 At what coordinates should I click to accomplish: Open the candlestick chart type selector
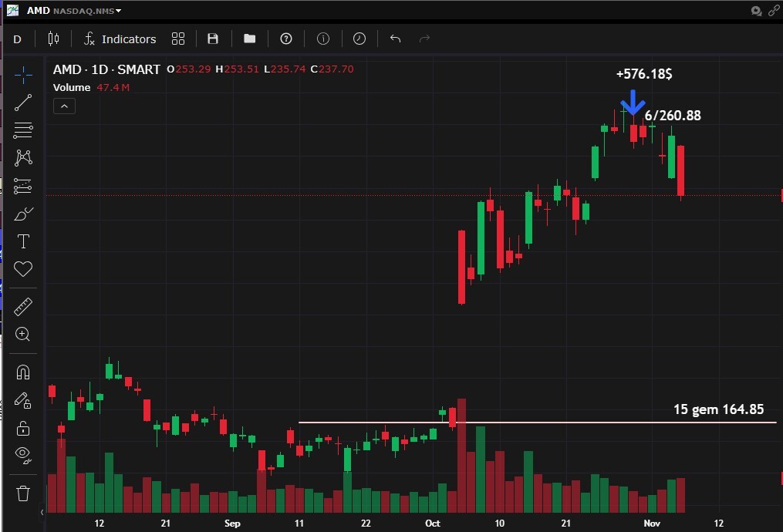(53, 39)
